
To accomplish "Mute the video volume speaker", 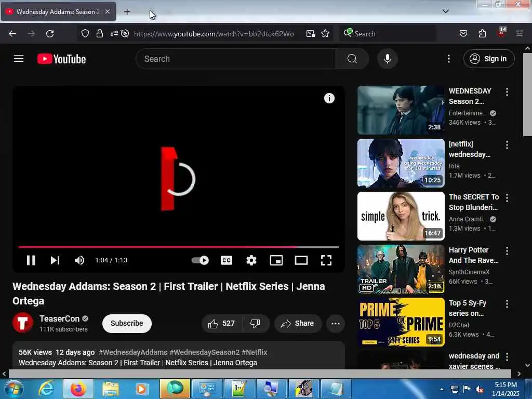I will tap(79, 260).
